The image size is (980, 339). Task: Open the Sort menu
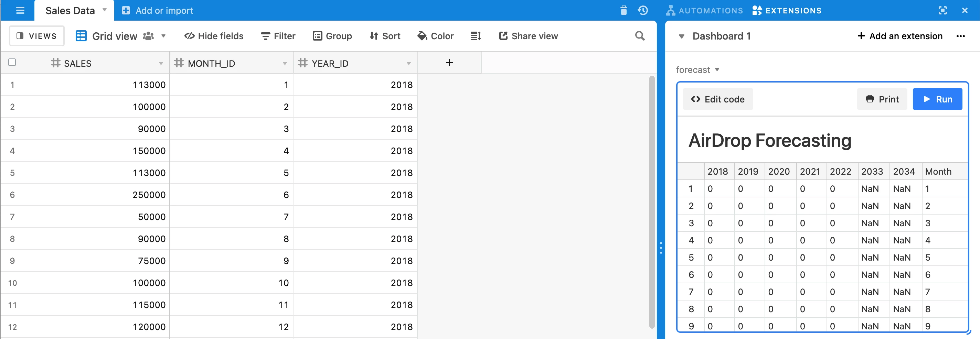[x=385, y=36]
